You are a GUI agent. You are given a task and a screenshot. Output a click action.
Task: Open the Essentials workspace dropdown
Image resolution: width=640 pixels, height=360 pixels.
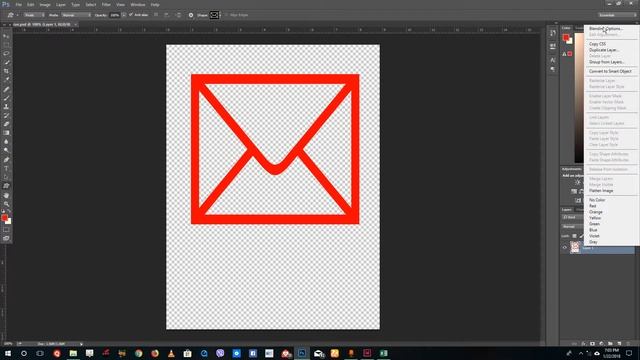pyautogui.click(x=617, y=15)
